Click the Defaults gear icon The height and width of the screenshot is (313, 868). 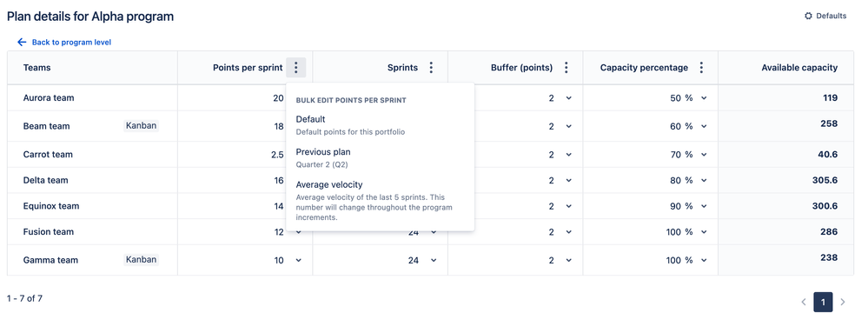(x=808, y=16)
